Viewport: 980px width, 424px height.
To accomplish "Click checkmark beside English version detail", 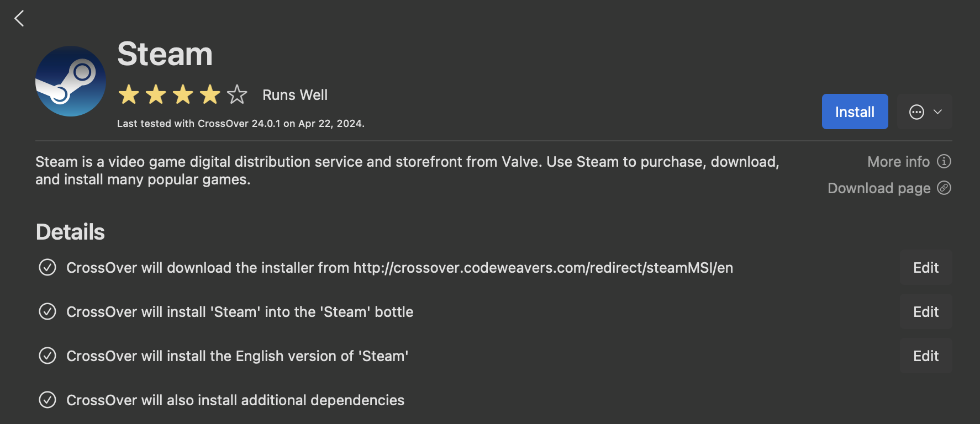I will point(48,356).
